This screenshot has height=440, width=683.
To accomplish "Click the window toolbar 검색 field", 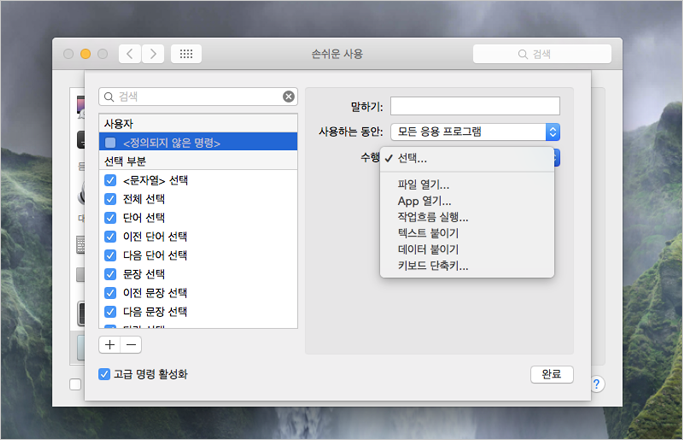I will pyautogui.click(x=542, y=54).
